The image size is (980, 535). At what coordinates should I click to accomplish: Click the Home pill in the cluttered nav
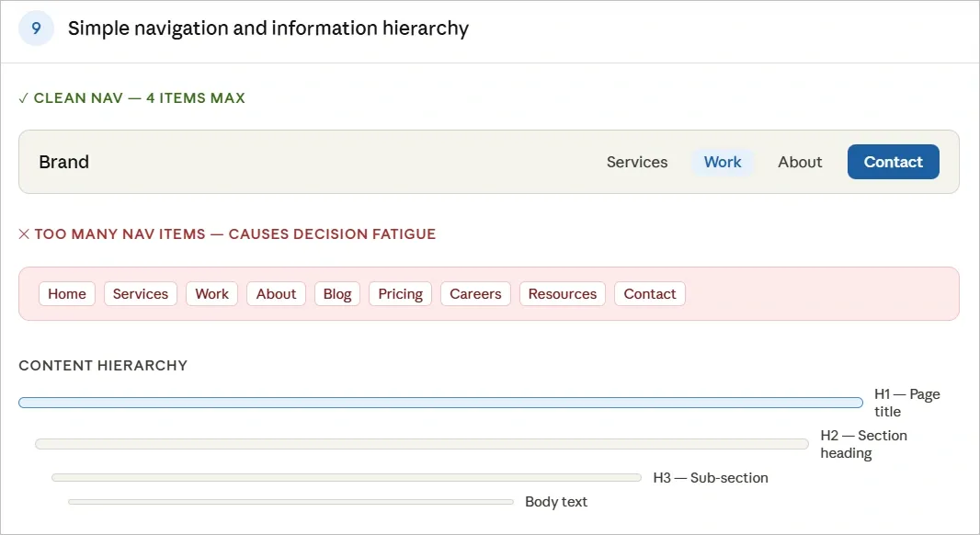pyautogui.click(x=66, y=293)
